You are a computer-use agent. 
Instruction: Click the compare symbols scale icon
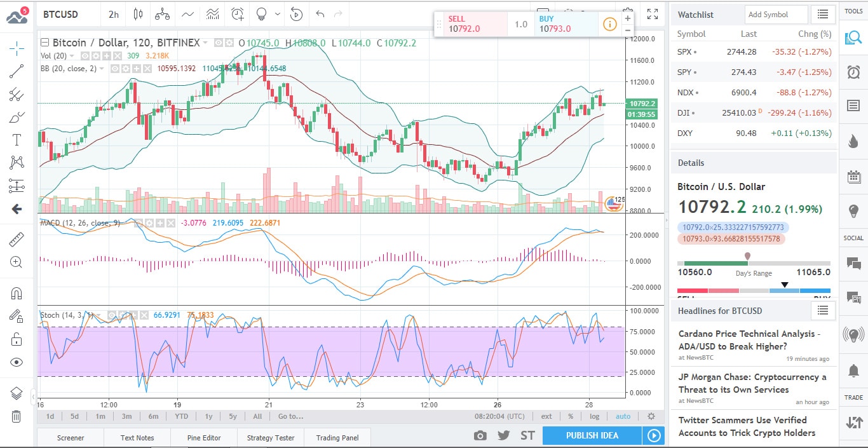(162, 13)
